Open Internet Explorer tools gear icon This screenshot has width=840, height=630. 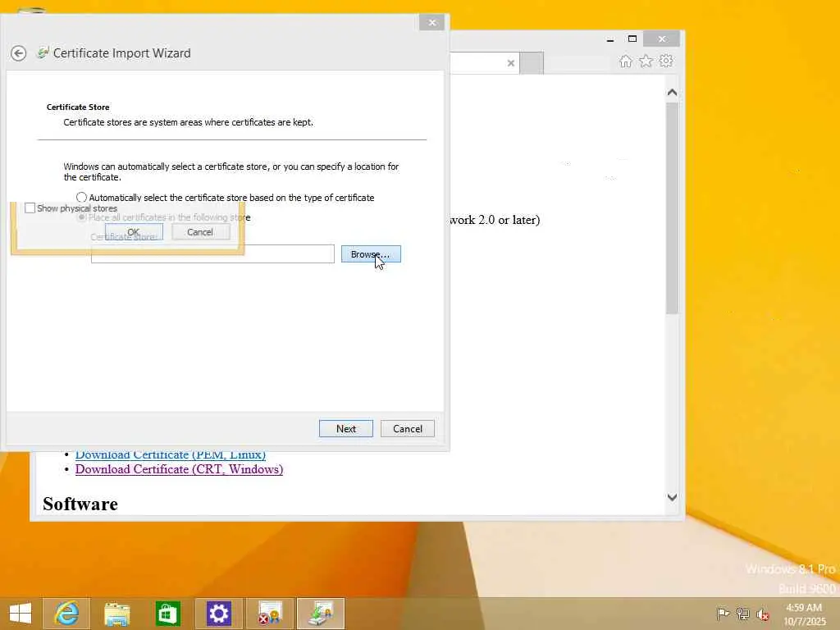[x=666, y=61]
